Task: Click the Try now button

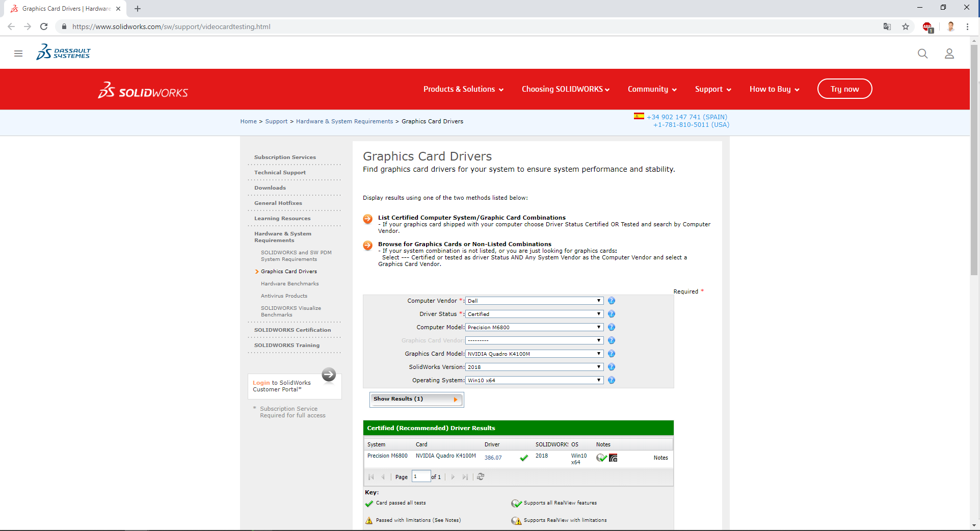Action: (x=844, y=89)
